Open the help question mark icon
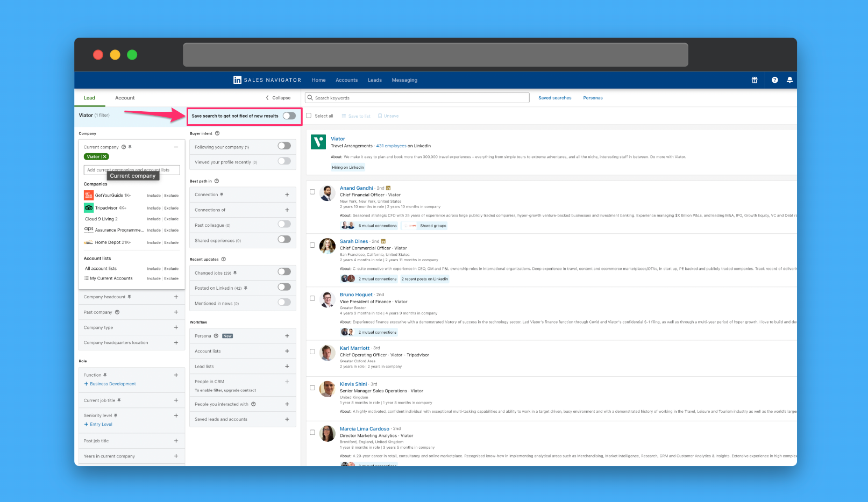Viewport: 868px width, 502px height. tap(774, 80)
